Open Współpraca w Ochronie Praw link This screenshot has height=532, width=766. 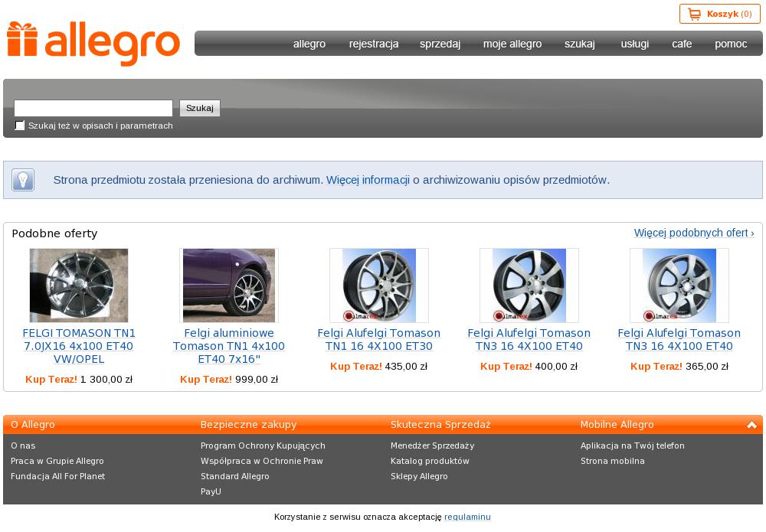262,461
